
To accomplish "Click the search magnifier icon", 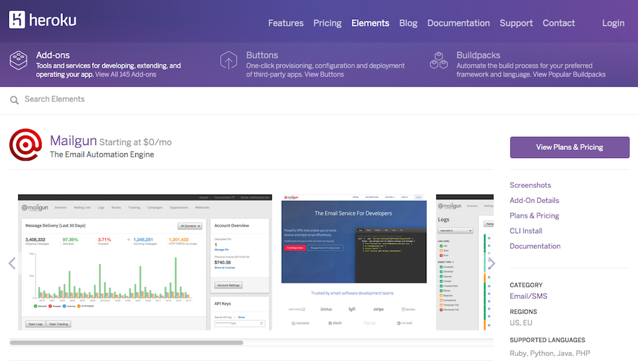I will point(14,100).
